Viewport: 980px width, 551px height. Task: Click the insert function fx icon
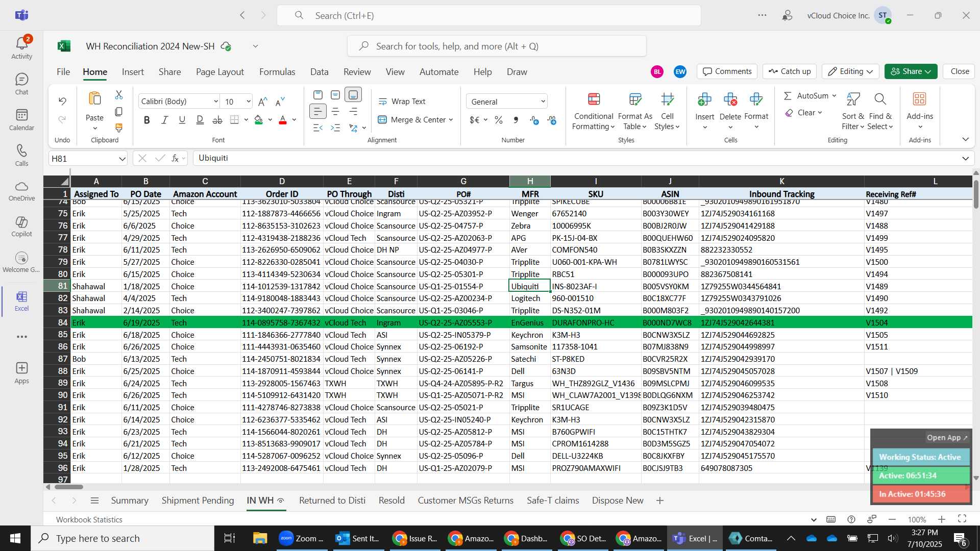pos(175,158)
